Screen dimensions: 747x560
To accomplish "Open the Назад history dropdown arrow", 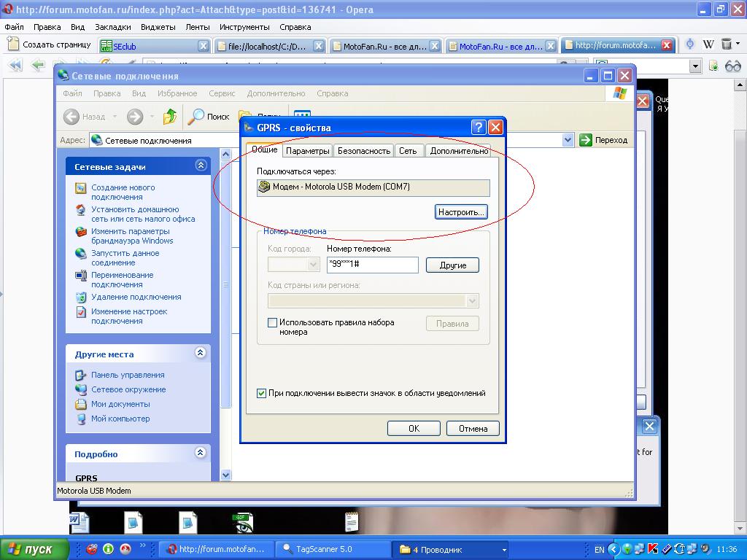I will tap(115, 117).
